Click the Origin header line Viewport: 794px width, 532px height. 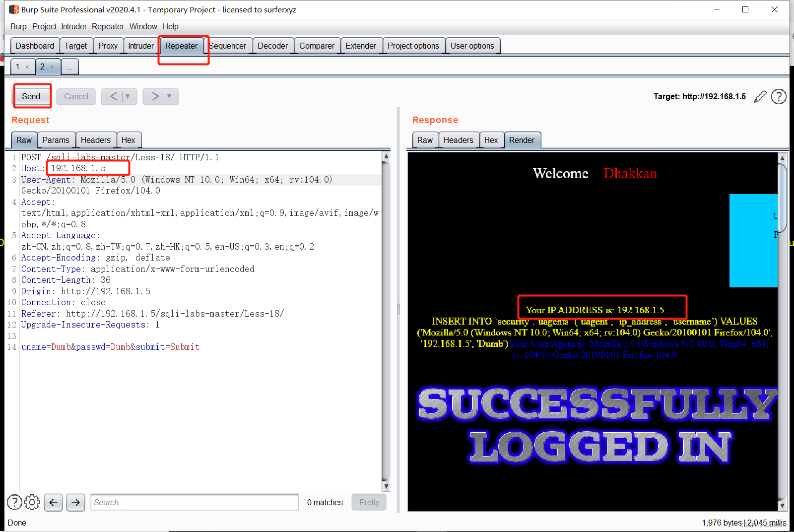click(x=86, y=291)
